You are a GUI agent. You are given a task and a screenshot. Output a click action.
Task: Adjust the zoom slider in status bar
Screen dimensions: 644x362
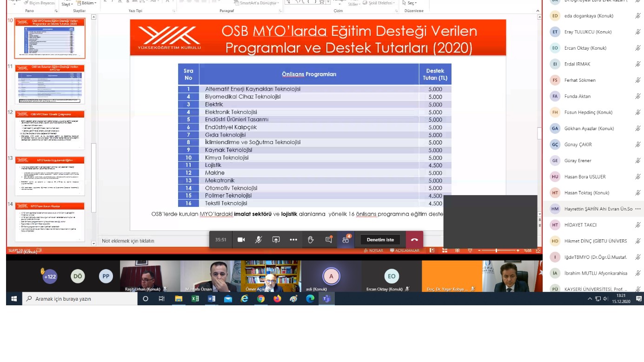(x=497, y=250)
